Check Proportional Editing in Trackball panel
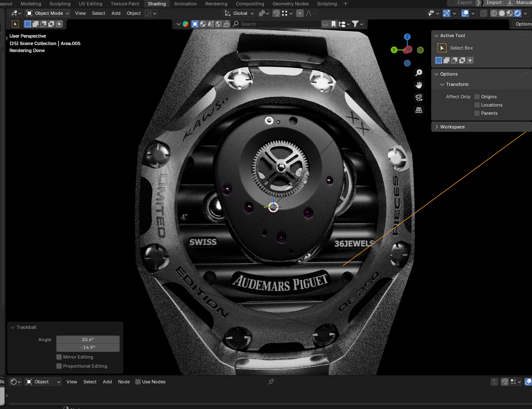Viewport: 532px width, 409px height. coord(59,366)
